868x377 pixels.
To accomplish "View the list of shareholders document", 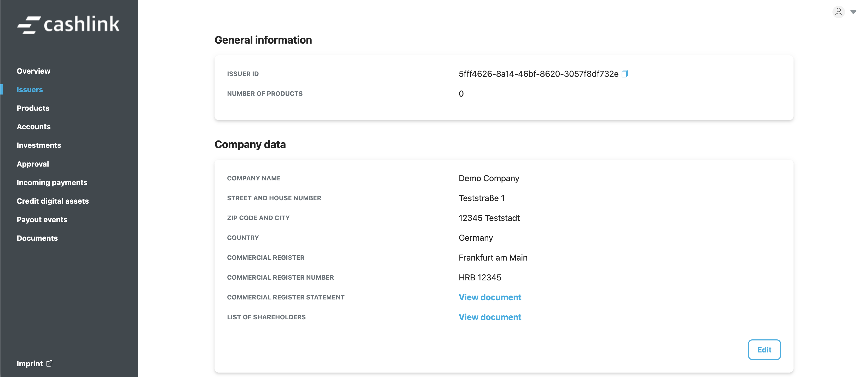I will 490,317.
